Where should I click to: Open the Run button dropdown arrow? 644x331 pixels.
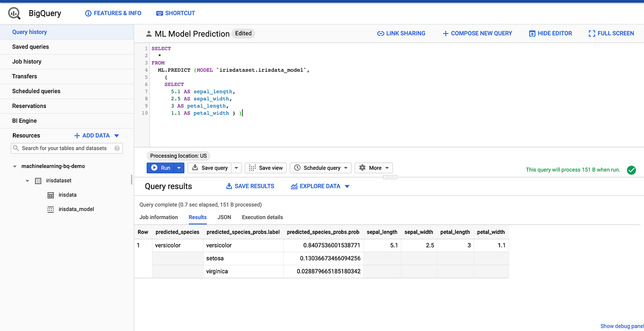coord(179,167)
